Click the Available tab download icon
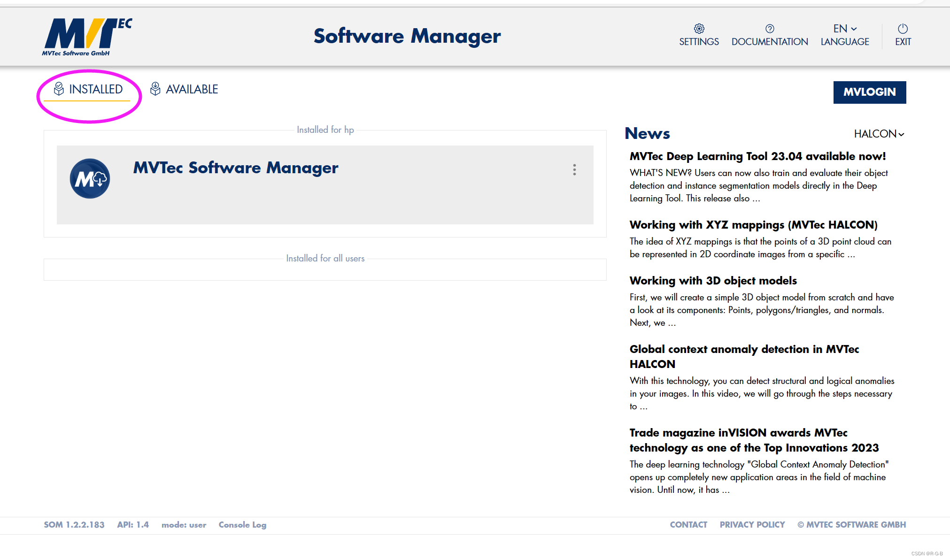 155,89
